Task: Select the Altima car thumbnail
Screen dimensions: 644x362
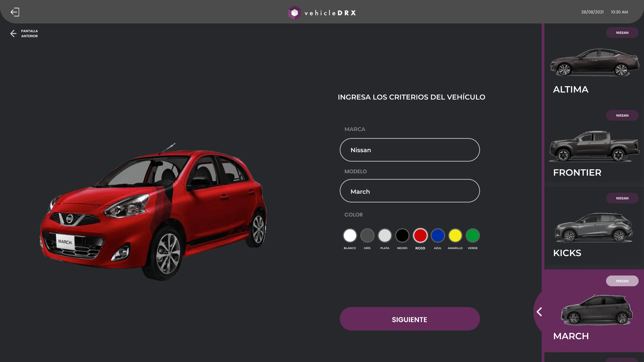Action: tap(594, 62)
